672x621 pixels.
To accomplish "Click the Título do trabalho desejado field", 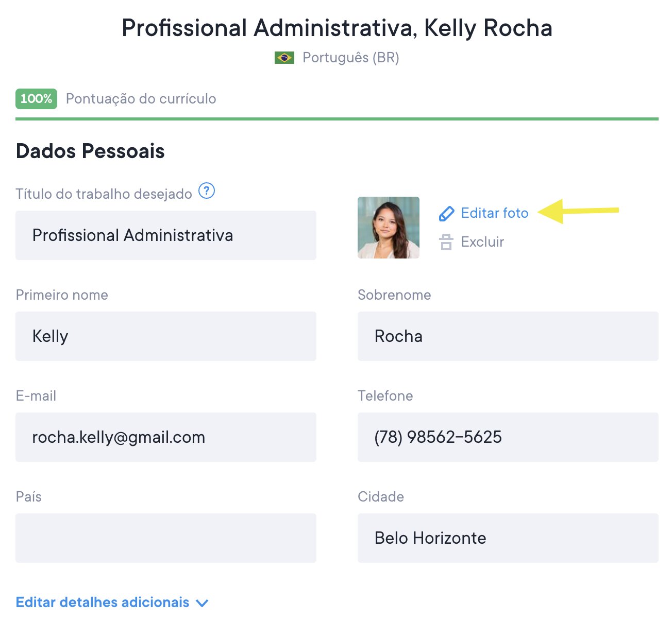I will click(x=166, y=235).
